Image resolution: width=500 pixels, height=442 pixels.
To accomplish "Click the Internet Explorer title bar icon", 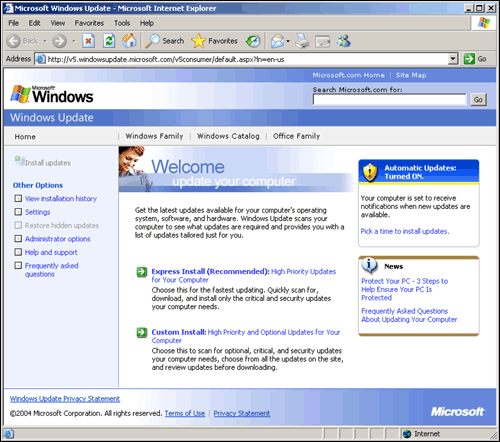I will [x=8, y=8].
